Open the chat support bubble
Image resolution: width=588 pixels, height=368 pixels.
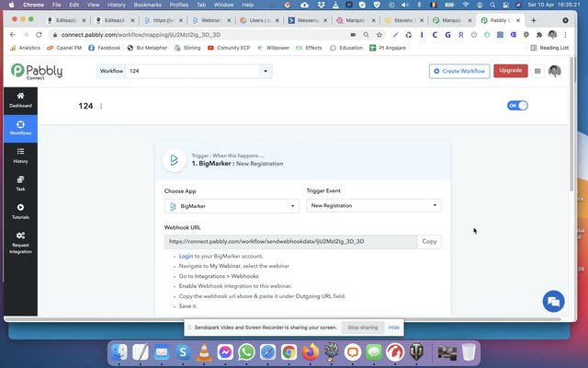pyautogui.click(x=553, y=301)
